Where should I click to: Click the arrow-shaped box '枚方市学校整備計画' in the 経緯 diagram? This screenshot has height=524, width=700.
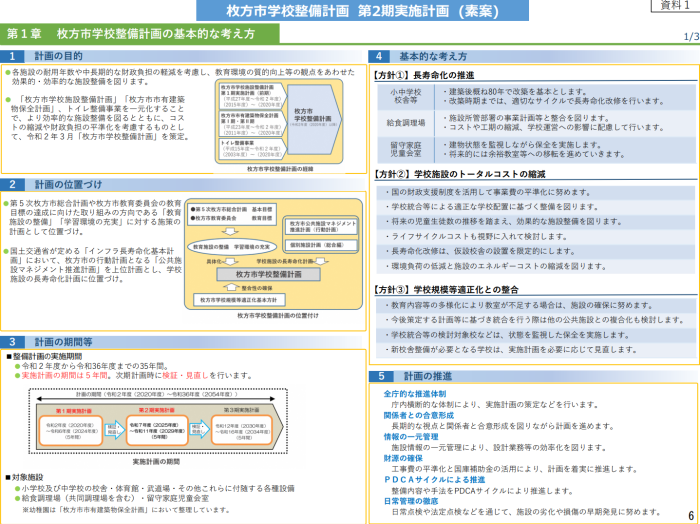[x=314, y=120]
